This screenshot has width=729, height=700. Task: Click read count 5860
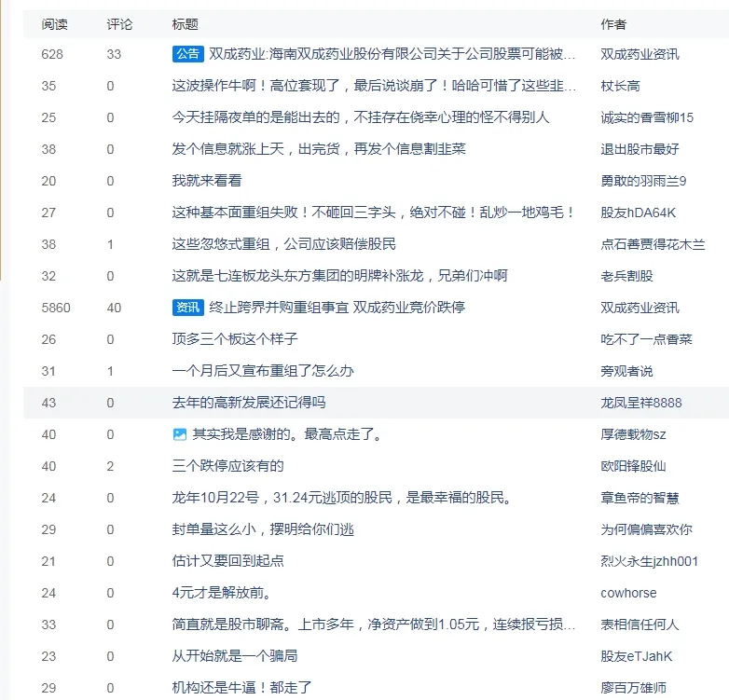[56, 308]
